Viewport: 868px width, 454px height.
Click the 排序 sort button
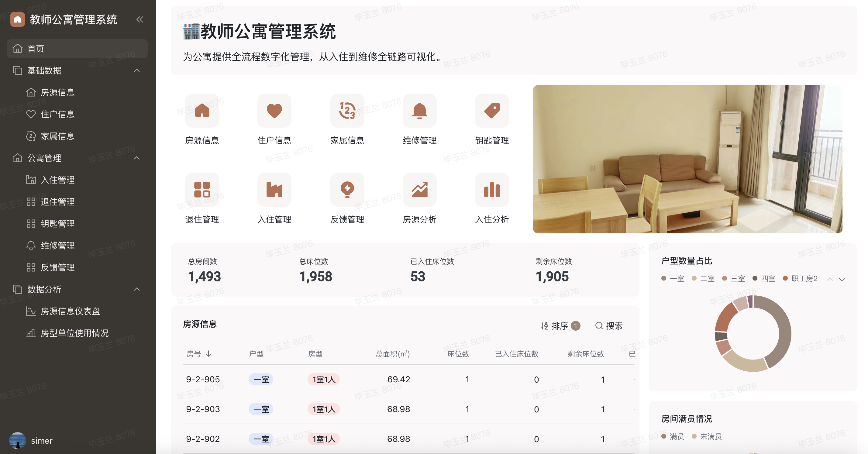pos(559,326)
